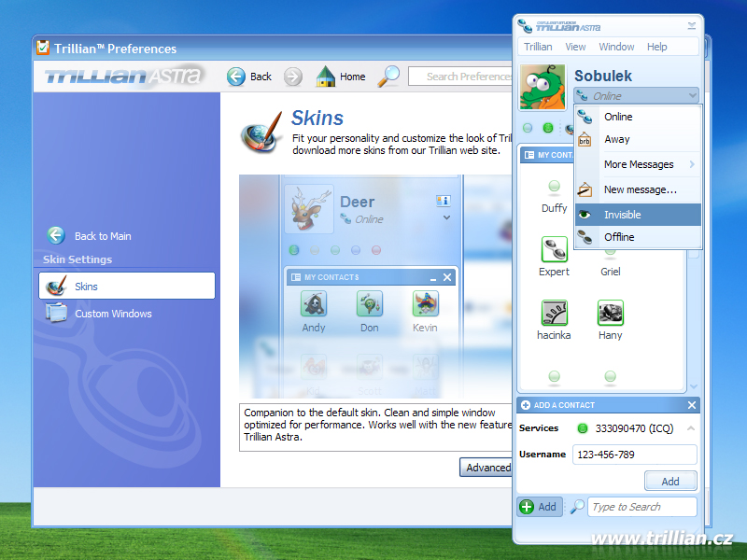Click the Sobulek display name
Viewport: 747px width, 560px height.
point(602,76)
